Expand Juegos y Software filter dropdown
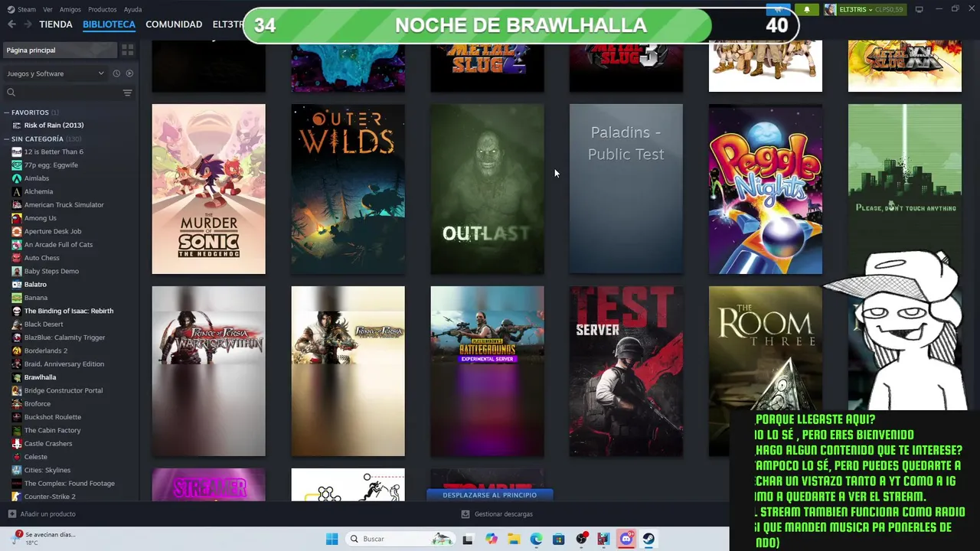The height and width of the screenshot is (551, 980). pos(55,73)
